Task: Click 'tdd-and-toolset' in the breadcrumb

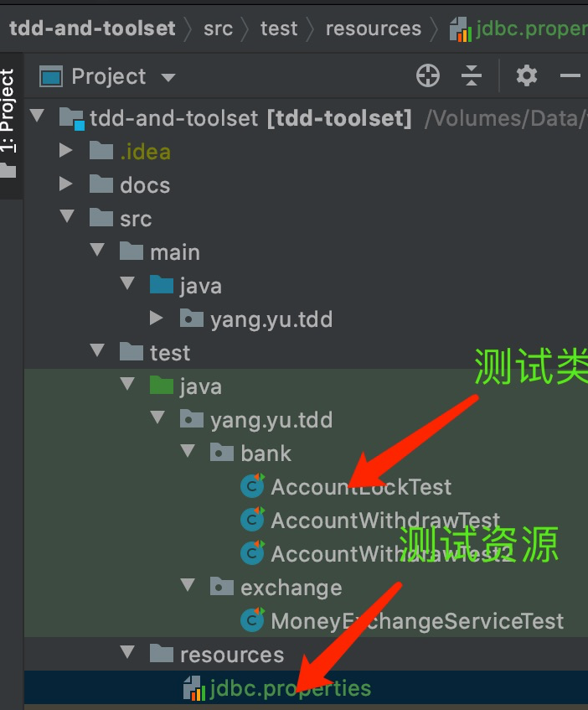Action: tap(92, 28)
